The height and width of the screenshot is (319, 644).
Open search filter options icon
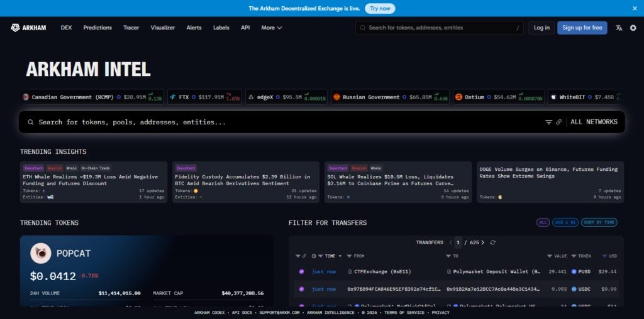point(548,122)
